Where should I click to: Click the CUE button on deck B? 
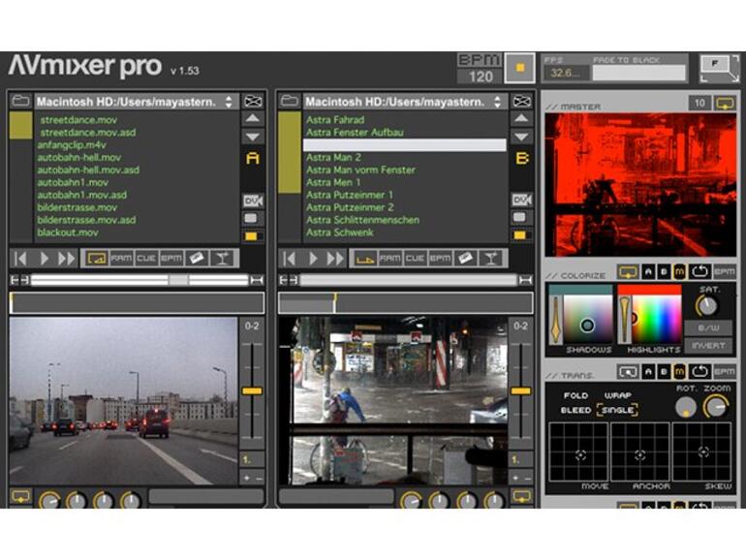coord(415,259)
